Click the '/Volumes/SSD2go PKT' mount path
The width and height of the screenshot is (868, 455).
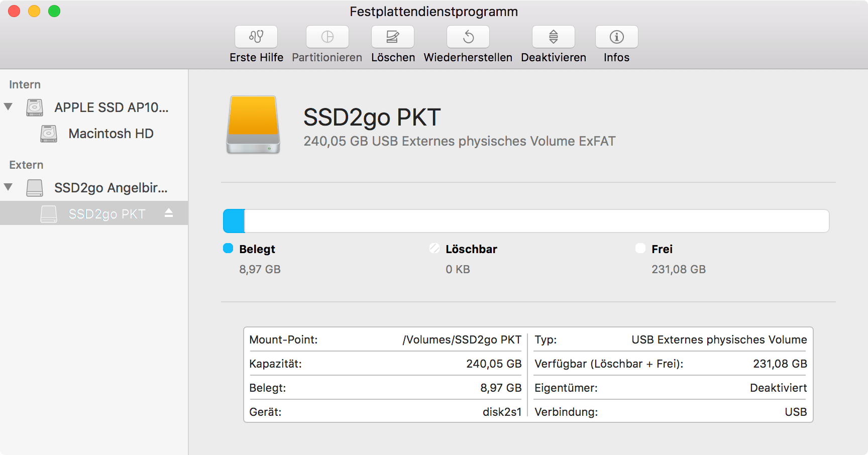click(462, 339)
